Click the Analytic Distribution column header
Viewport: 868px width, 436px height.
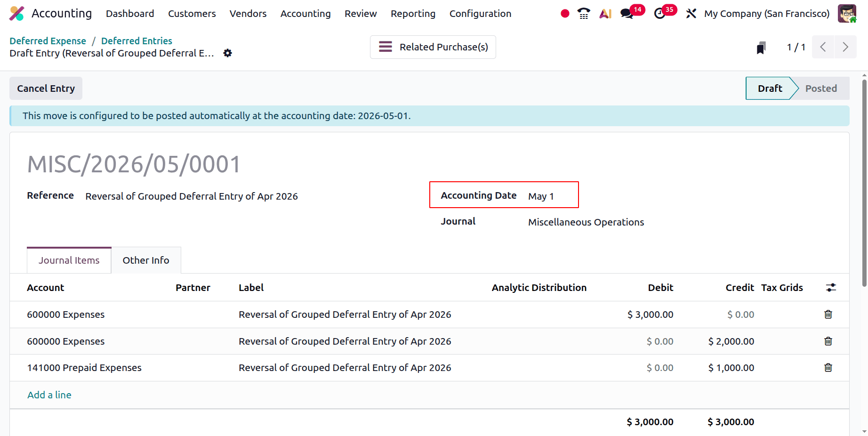point(539,288)
